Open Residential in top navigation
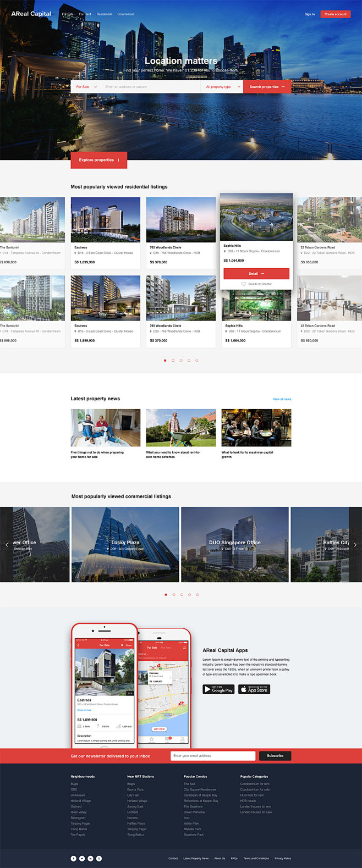The width and height of the screenshot is (362, 868). (104, 14)
